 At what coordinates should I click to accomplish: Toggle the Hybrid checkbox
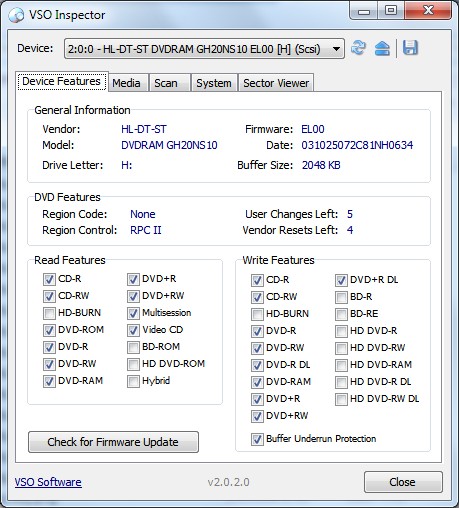[x=133, y=381]
